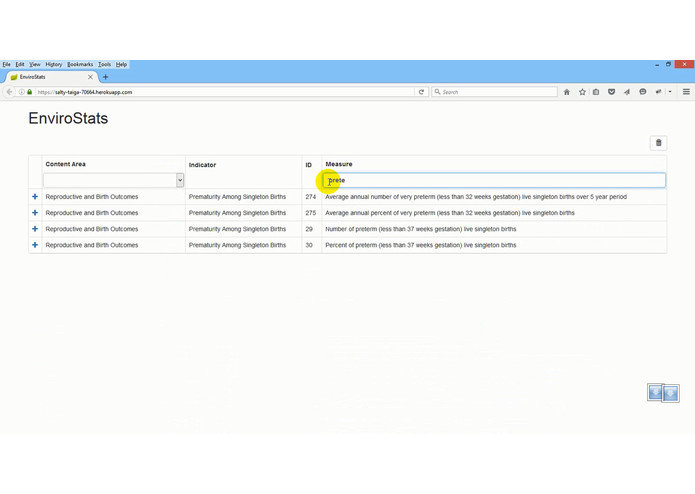This screenshot has width=695, height=494.
Task: Click measure 'Average annual percent of very preterm'
Action: (x=450, y=213)
